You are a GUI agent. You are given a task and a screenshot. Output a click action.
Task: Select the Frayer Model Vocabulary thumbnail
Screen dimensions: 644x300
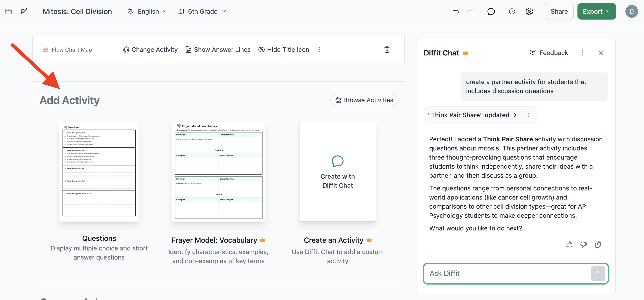pos(218,172)
